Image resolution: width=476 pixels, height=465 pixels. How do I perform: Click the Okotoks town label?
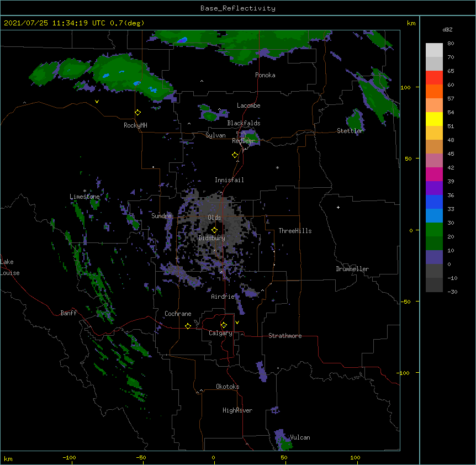228,387
